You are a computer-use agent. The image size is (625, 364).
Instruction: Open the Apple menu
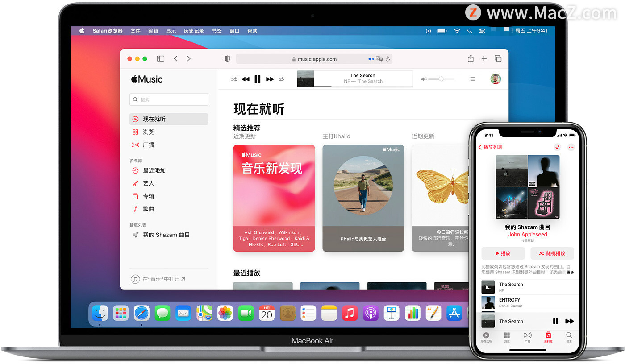click(82, 31)
